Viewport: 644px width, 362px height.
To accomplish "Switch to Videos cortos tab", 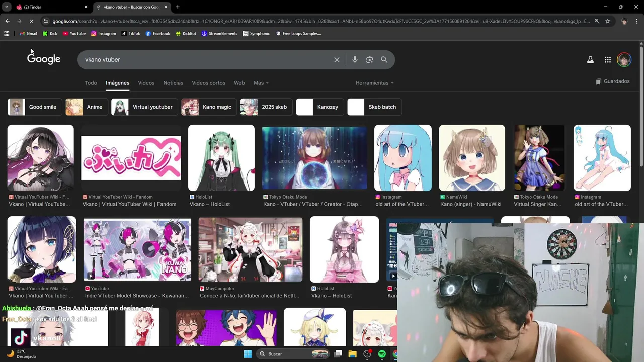I will coord(208,83).
